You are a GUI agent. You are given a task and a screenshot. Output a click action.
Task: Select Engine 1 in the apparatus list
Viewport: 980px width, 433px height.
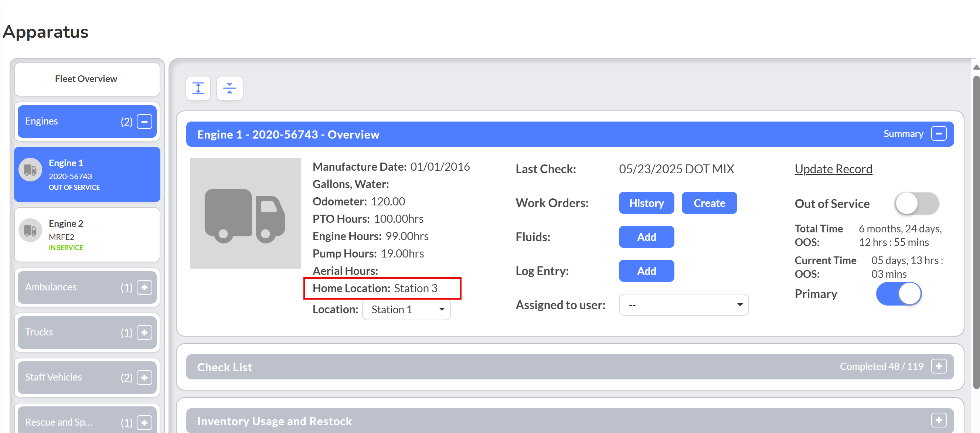click(x=87, y=175)
